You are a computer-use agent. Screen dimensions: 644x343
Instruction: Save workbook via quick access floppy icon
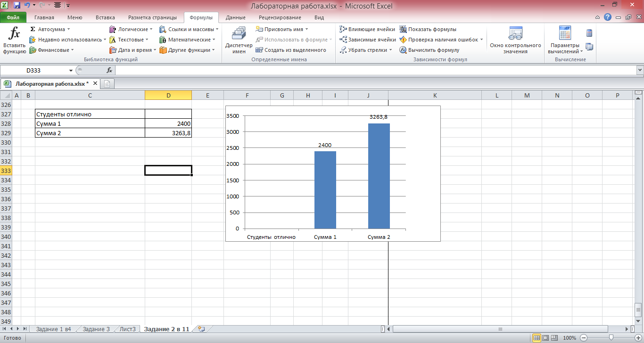pos(17,6)
